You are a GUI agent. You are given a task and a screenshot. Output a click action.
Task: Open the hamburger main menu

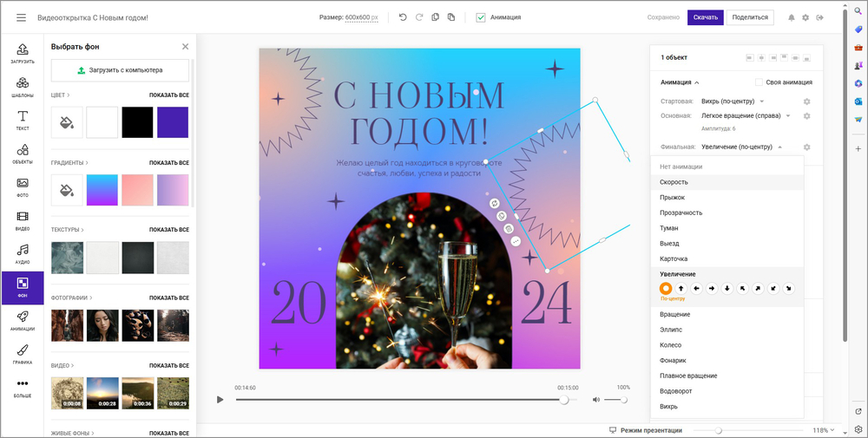click(21, 17)
